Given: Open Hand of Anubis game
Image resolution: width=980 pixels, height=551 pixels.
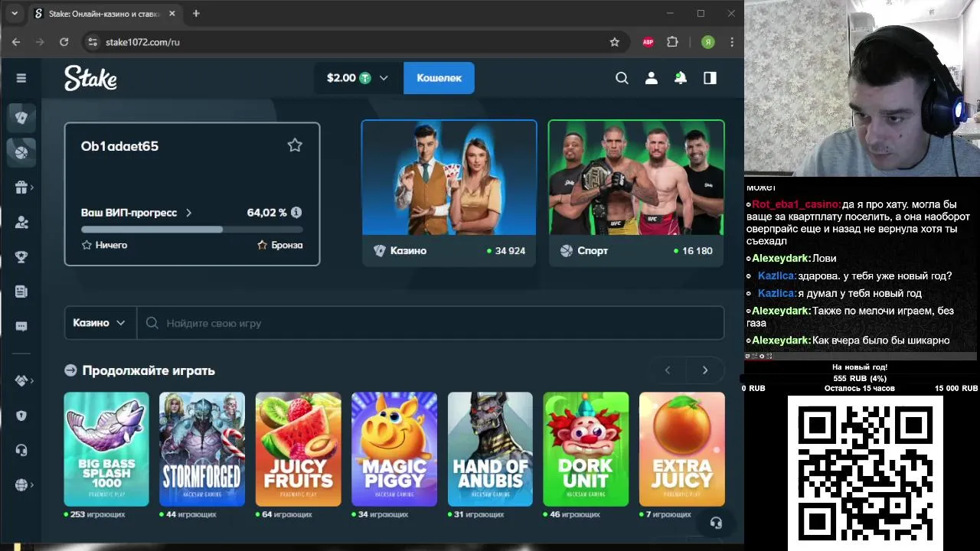Looking at the screenshot, I should [490, 449].
